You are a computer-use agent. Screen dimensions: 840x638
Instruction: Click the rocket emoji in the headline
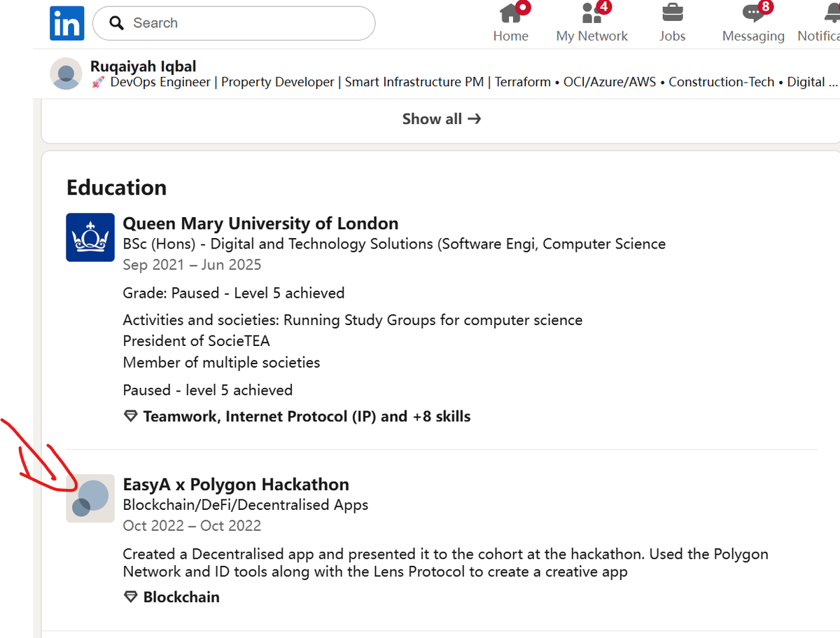pyautogui.click(x=98, y=82)
